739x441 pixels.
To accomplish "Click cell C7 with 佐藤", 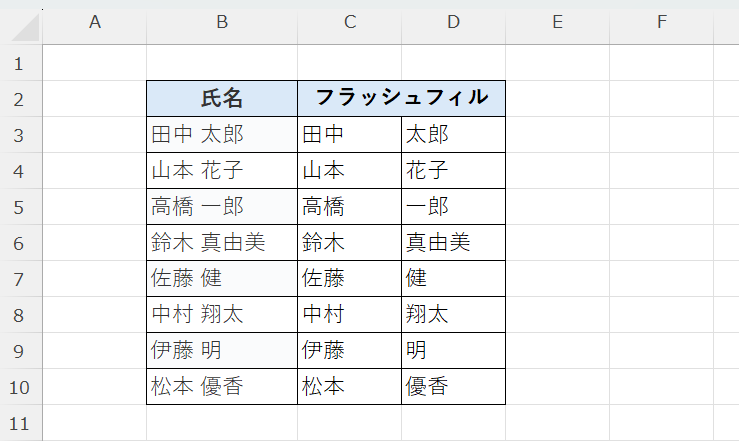I will 349,278.
